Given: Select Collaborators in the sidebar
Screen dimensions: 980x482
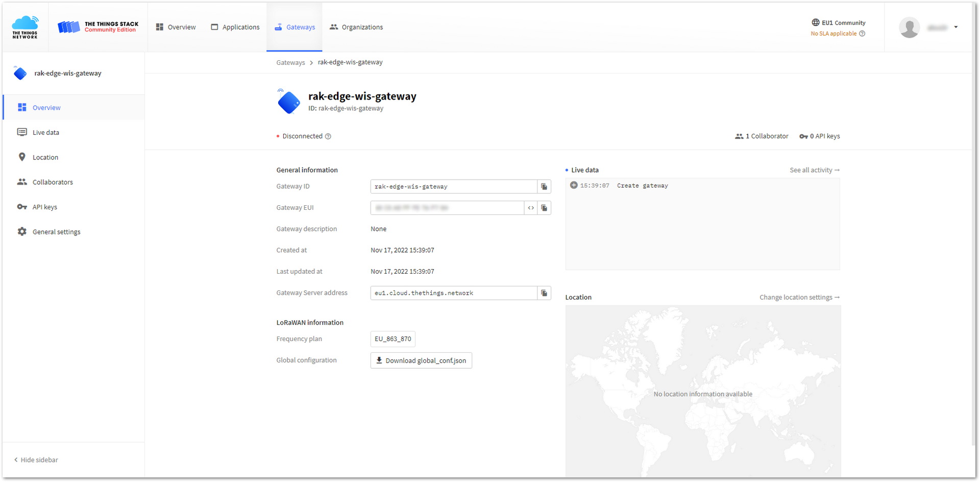Looking at the screenshot, I should [73, 182].
